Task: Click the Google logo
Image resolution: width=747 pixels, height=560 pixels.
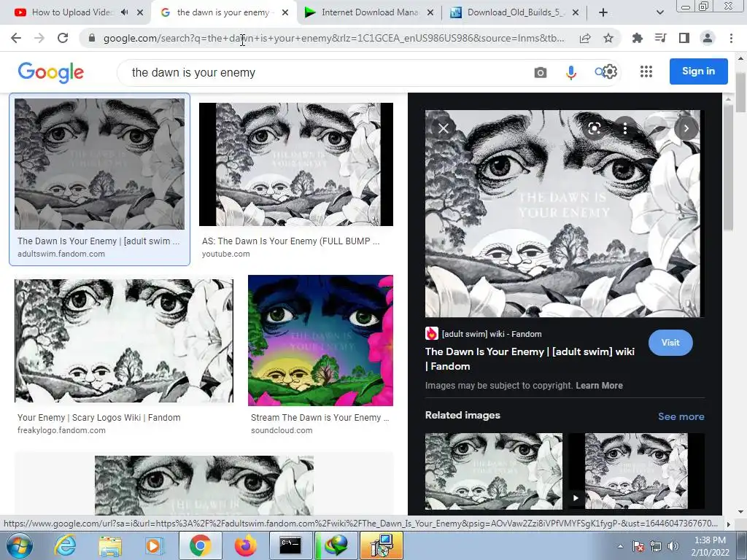Action: click(51, 72)
